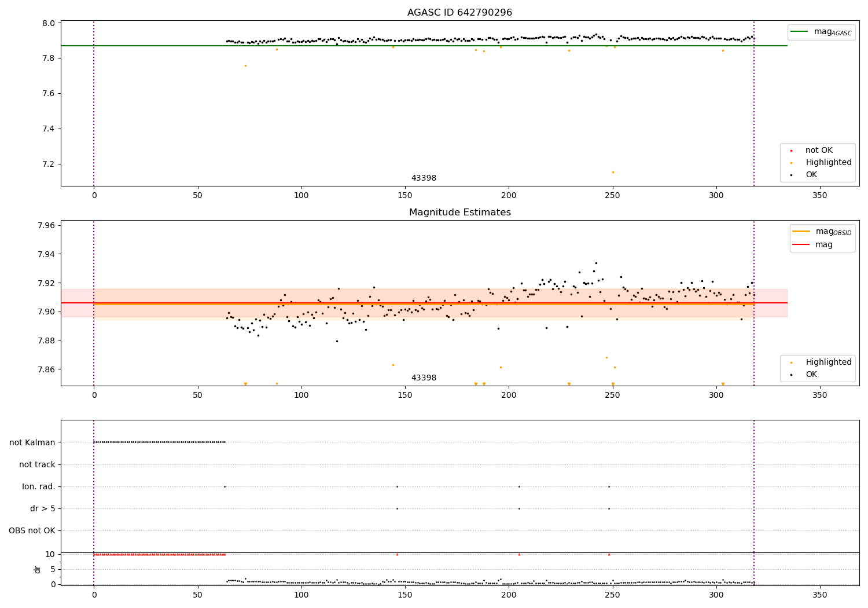Click the orange outlier point near magnitude 7.15
868x608 pixels.
[613, 172]
